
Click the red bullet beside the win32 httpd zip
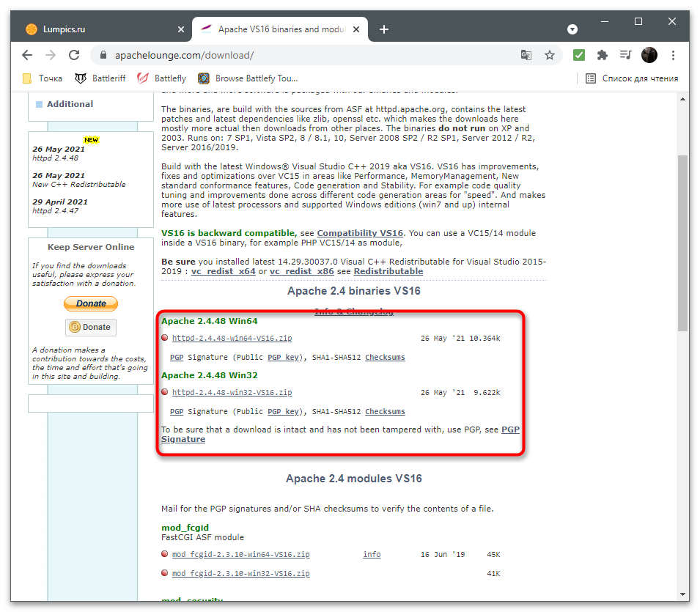pos(165,392)
